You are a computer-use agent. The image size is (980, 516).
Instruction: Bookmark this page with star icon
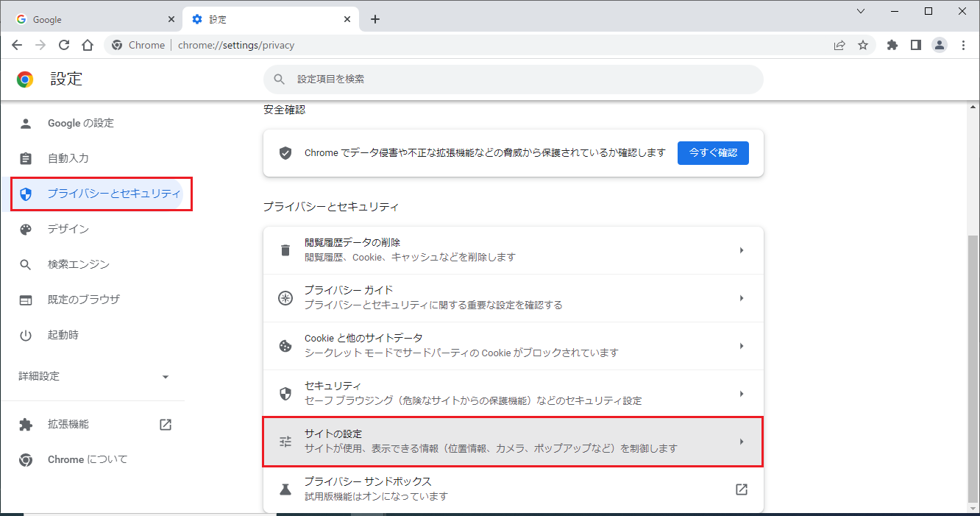pos(863,45)
